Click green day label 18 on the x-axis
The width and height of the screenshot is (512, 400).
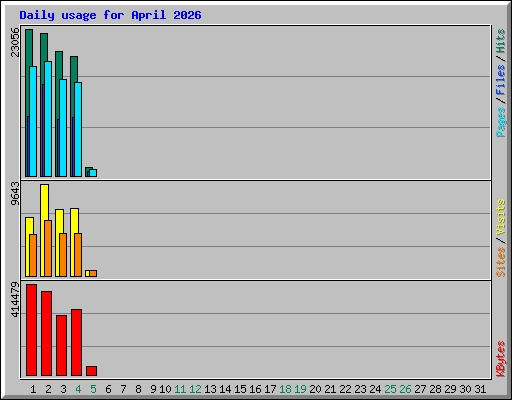[x=285, y=389]
